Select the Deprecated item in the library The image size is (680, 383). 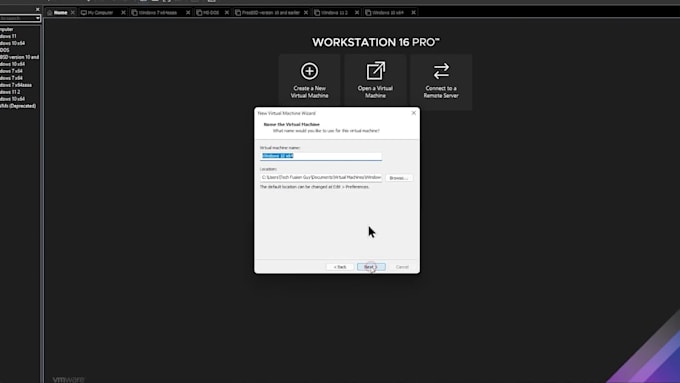(18, 106)
